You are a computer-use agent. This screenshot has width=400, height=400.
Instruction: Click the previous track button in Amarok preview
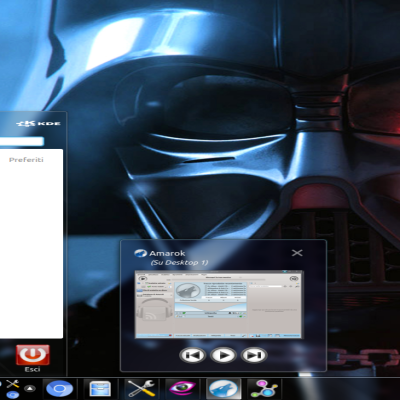coord(192,355)
